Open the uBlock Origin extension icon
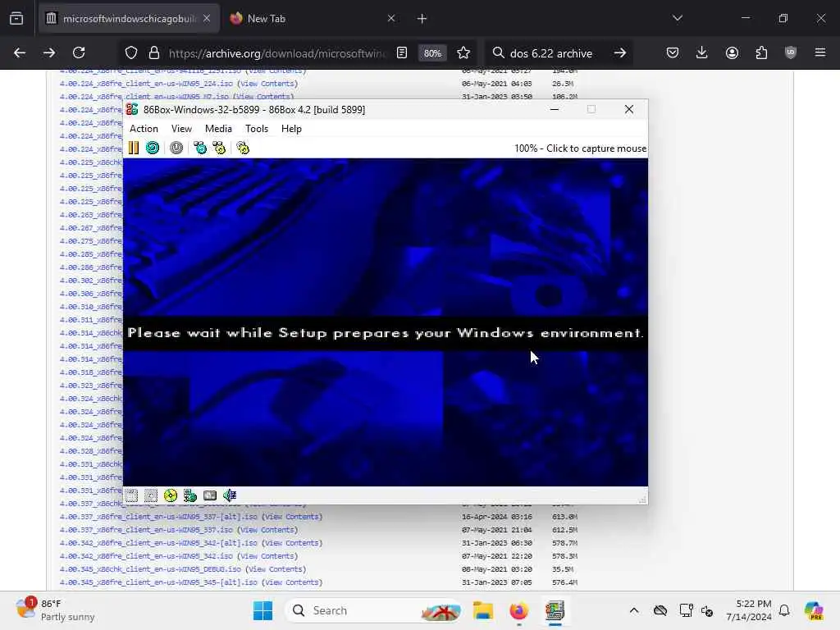840x630 pixels. [x=791, y=52]
